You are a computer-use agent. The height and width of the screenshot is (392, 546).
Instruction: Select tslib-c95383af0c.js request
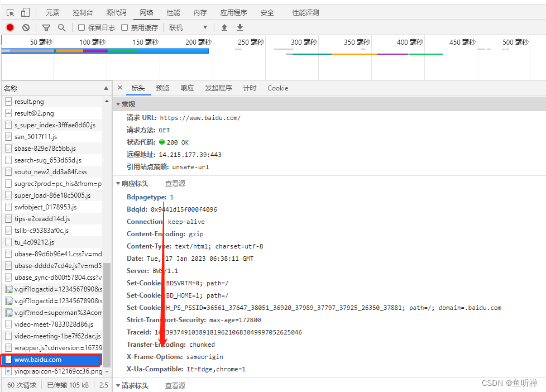click(52, 231)
